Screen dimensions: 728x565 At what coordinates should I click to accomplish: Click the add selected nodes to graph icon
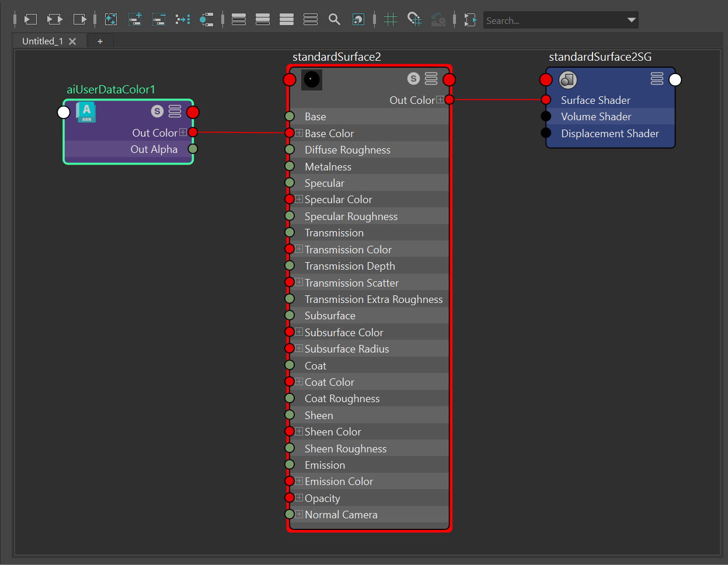pos(135,20)
